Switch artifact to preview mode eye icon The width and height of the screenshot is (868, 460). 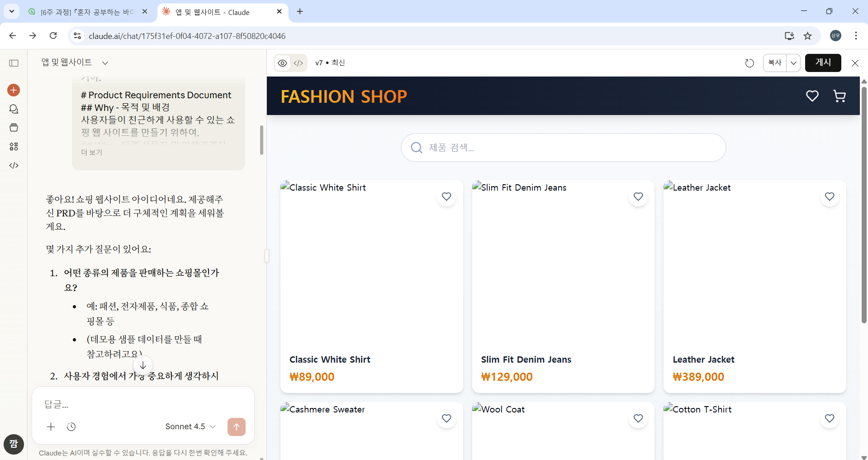click(282, 63)
